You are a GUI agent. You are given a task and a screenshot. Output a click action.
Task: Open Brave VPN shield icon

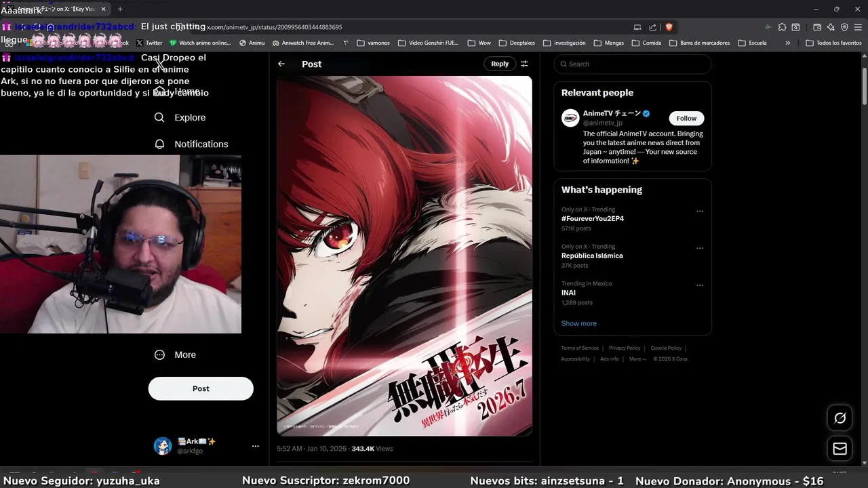point(844,27)
